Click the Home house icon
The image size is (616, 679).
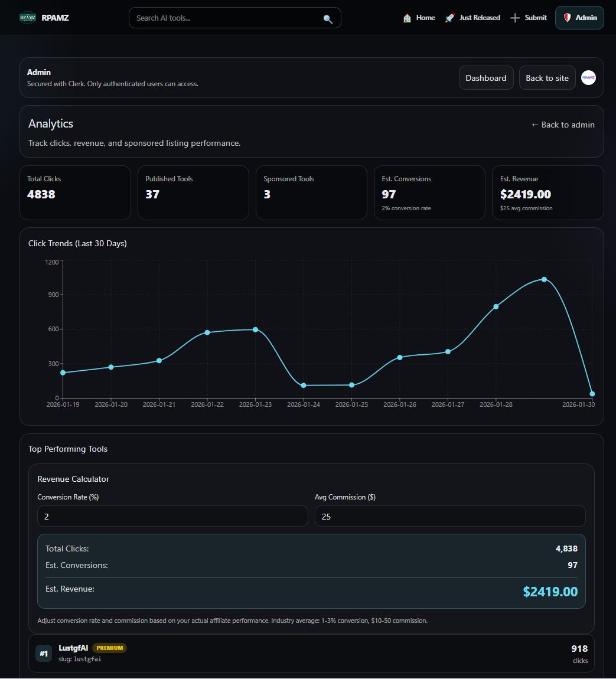point(407,18)
